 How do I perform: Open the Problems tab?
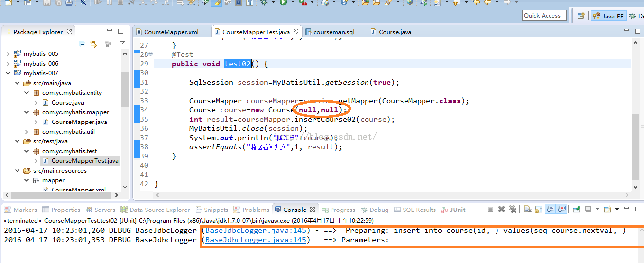click(252, 210)
